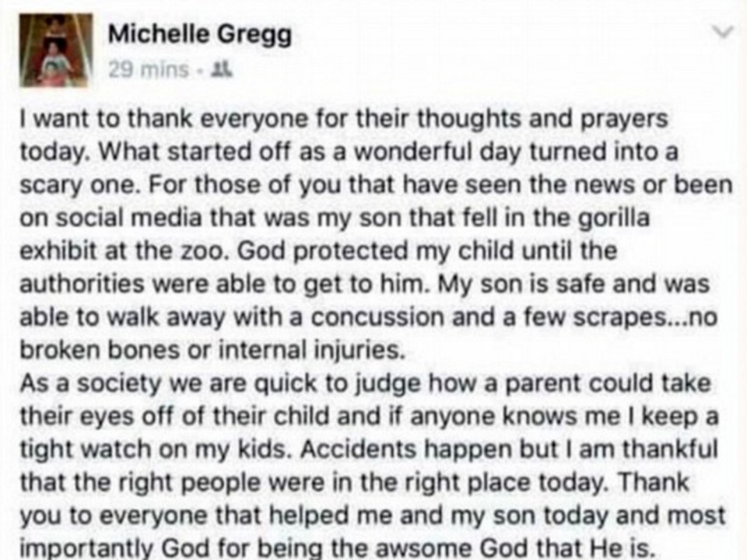
Task: Click the friends audience icon beside timestamp
Action: click(x=223, y=70)
